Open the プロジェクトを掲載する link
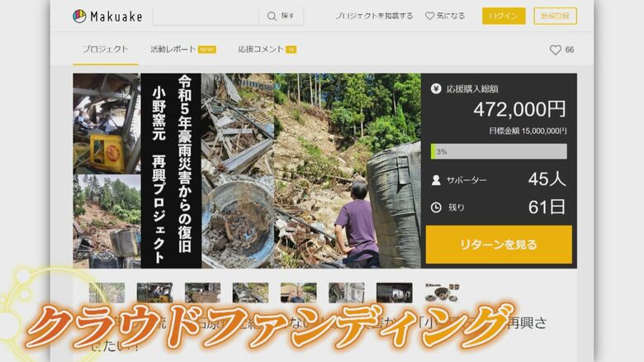 (373, 16)
